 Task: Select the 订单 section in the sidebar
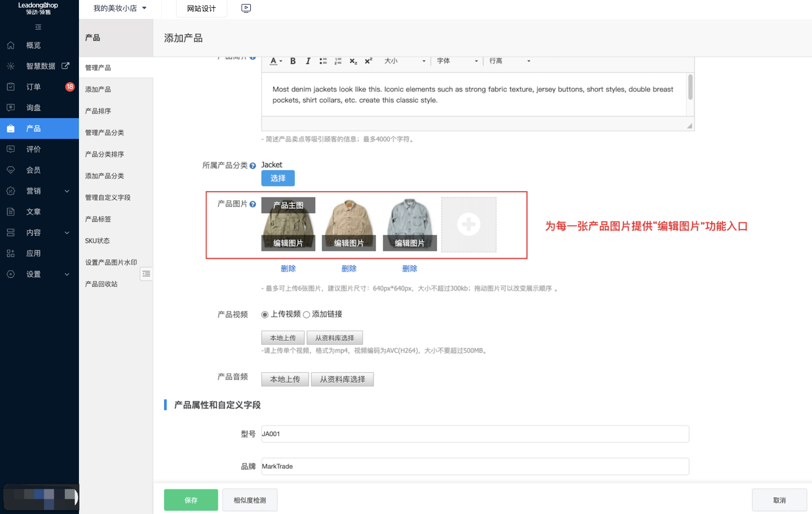tap(33, 86)
